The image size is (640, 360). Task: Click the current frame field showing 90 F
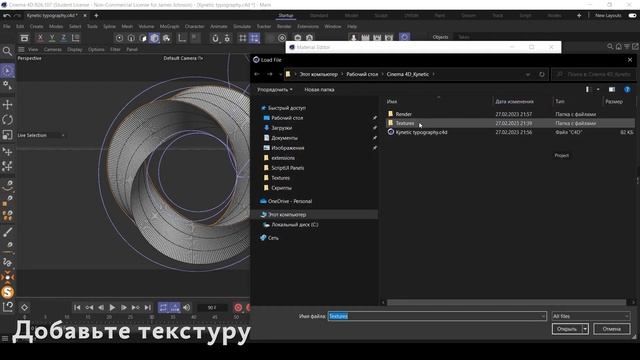[212, 307]
